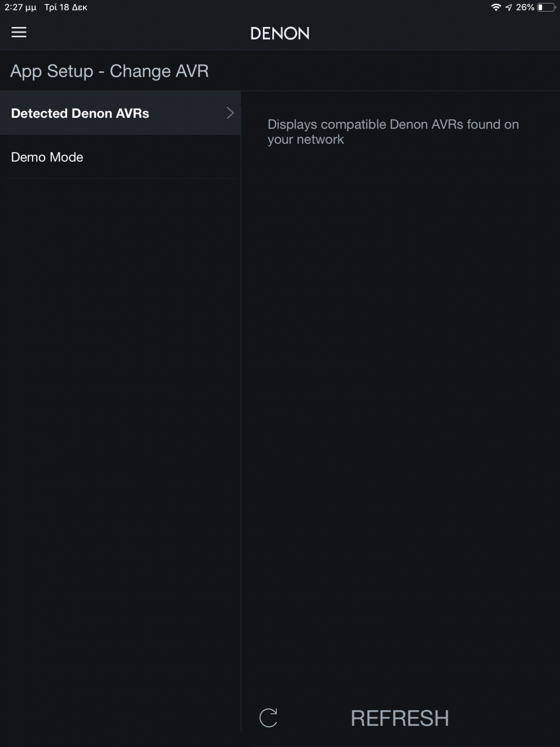Tap the DENON logo

coord(280,34)
